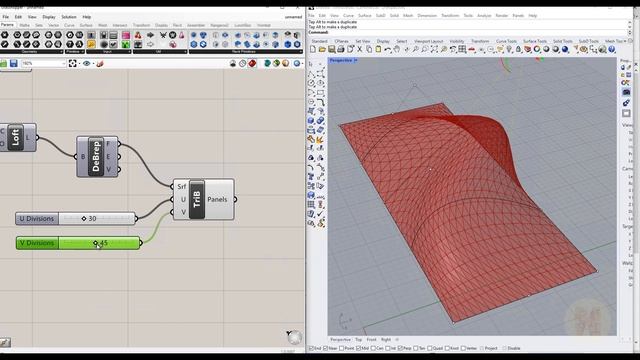Switch to the Right viewport tab
The height and width of the screenshot is (360, 640).
pyautogui.click(x=386, y=340)
